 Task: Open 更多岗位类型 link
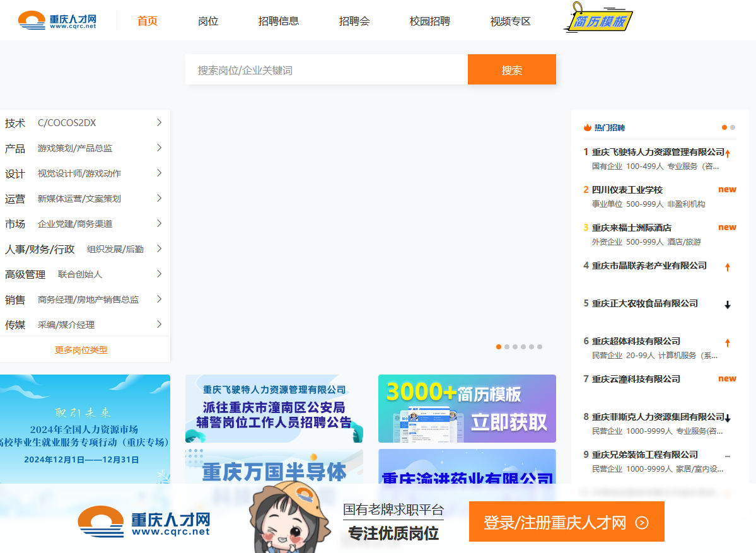(81, 349)
